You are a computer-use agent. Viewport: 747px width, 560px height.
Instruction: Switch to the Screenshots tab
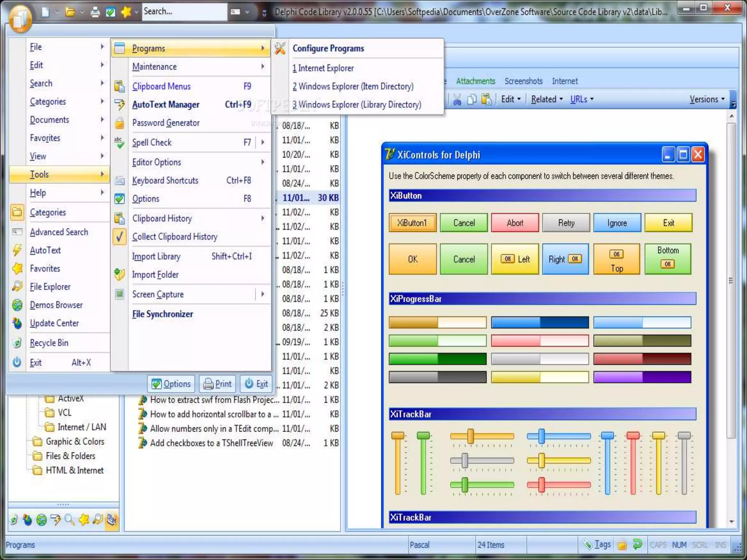pyautogui.click(x=523, y=81)
